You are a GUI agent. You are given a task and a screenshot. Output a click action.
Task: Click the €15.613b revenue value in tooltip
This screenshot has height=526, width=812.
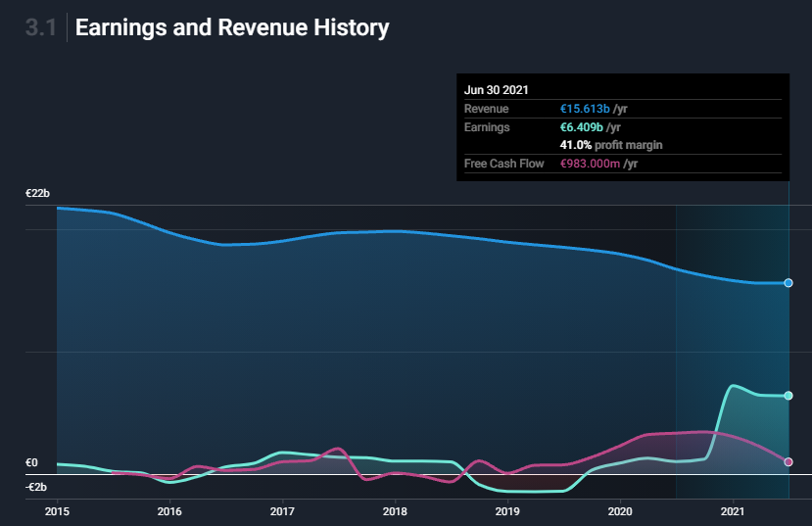point(585,109)
